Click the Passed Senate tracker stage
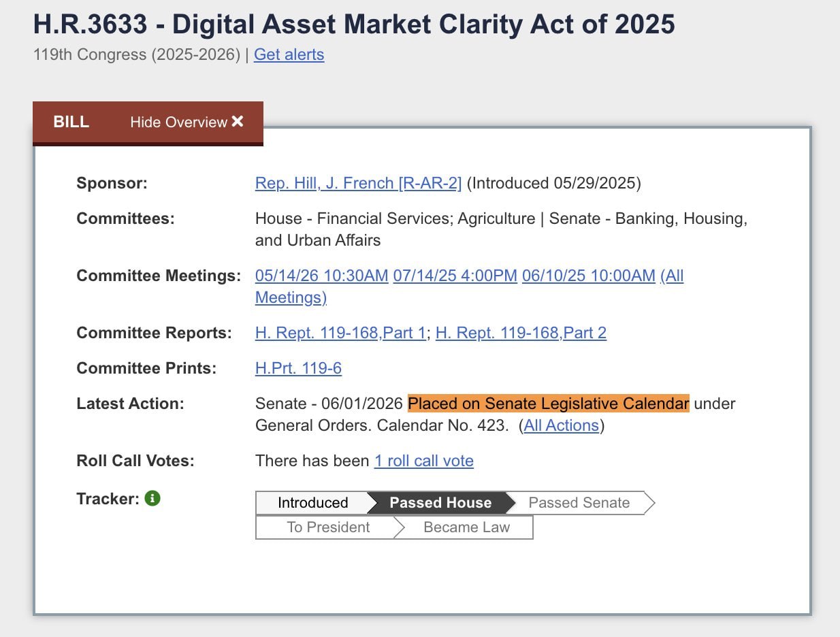This screenshot has width=840, height=637. [579, 503]
